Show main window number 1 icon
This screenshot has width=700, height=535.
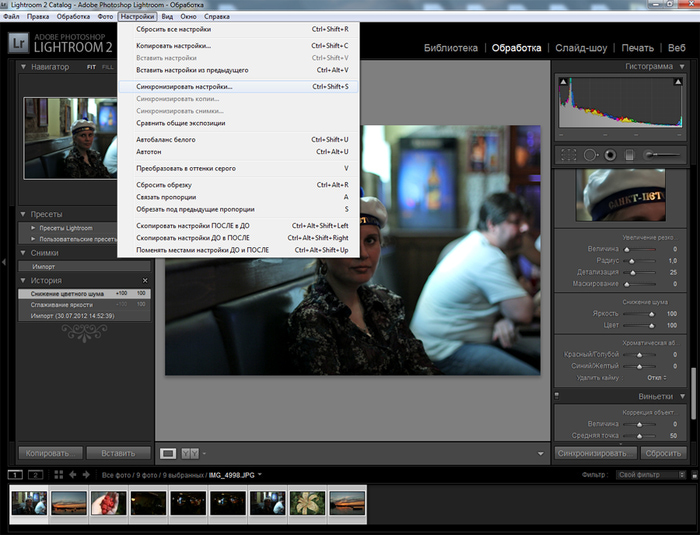(15, 475)
